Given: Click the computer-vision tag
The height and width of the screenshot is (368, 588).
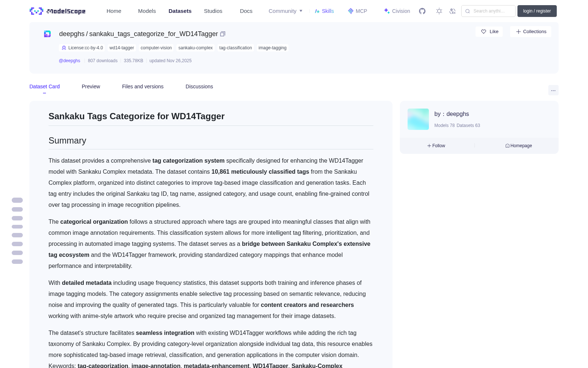Looking at the screenshot, I should coord(156,48).
